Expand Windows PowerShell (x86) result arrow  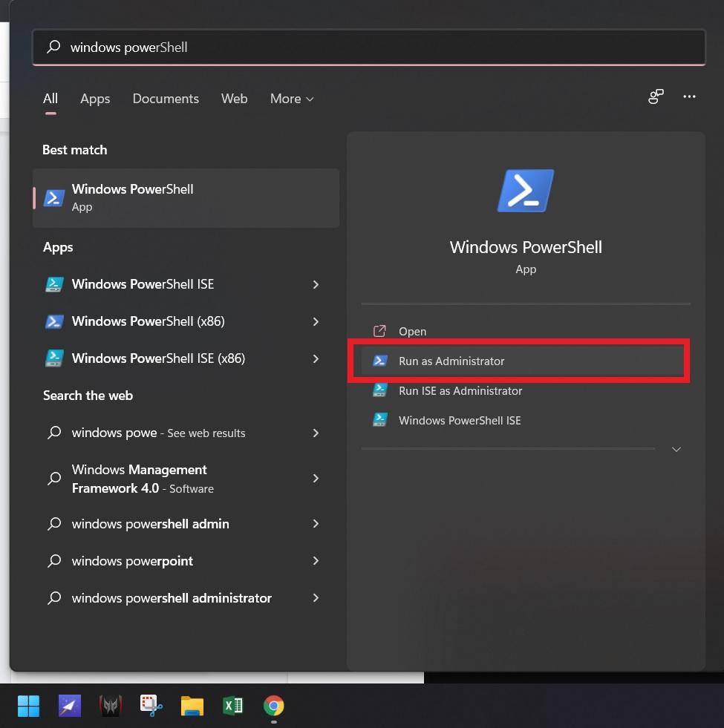click(x=316, y=321)
